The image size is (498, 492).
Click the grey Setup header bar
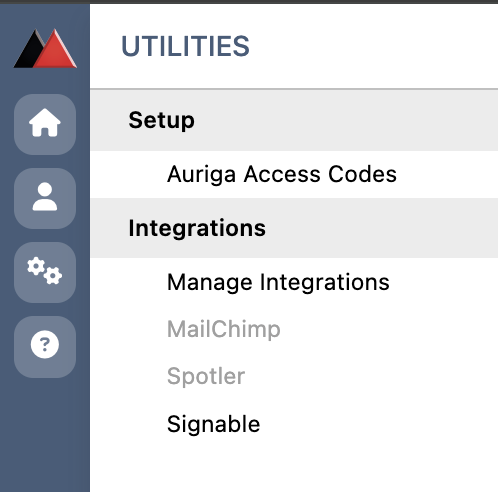[294, 120]
